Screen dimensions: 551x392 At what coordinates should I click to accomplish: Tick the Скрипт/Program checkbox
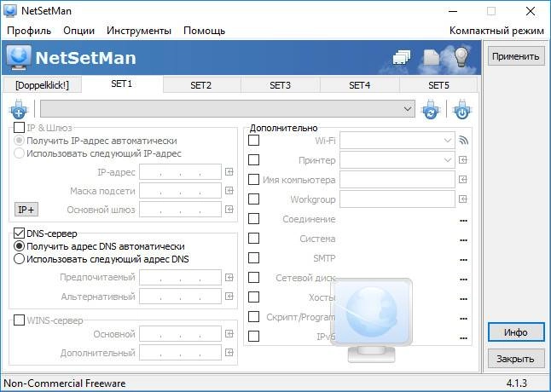click(253, 316)
